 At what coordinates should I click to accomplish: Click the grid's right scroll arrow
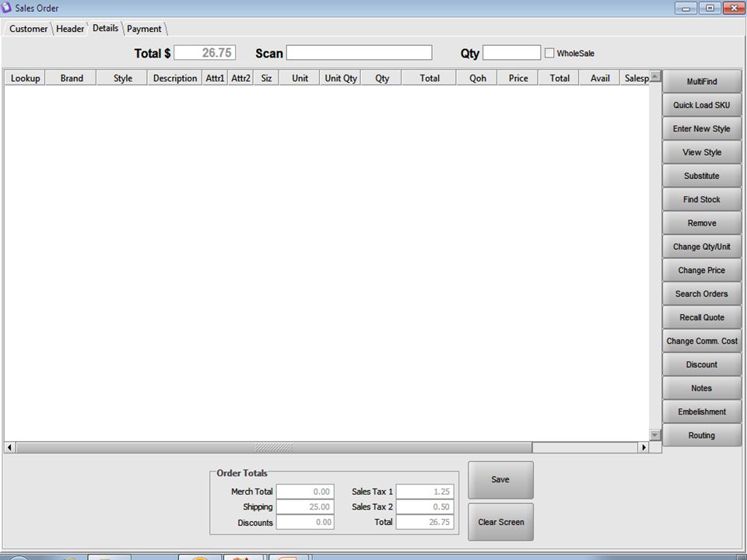[x=644, y=447]
